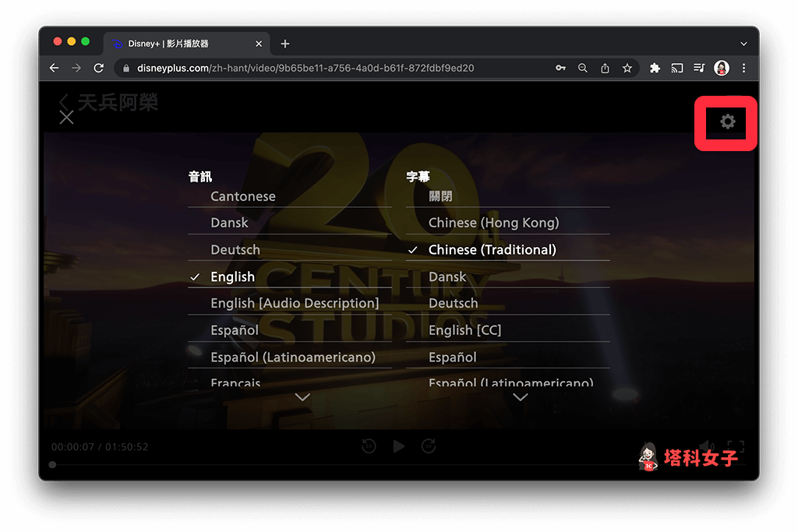This screenshot has width=798, height=532.
Task: Go back using the 天兵阿榮 back arrow
Action: [x=64, y=101]
